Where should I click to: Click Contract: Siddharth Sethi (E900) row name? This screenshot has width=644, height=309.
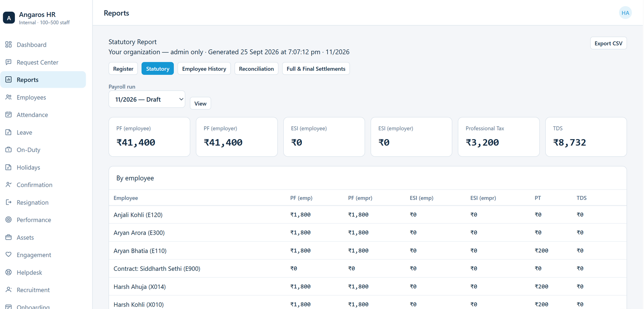click(157, 268)
